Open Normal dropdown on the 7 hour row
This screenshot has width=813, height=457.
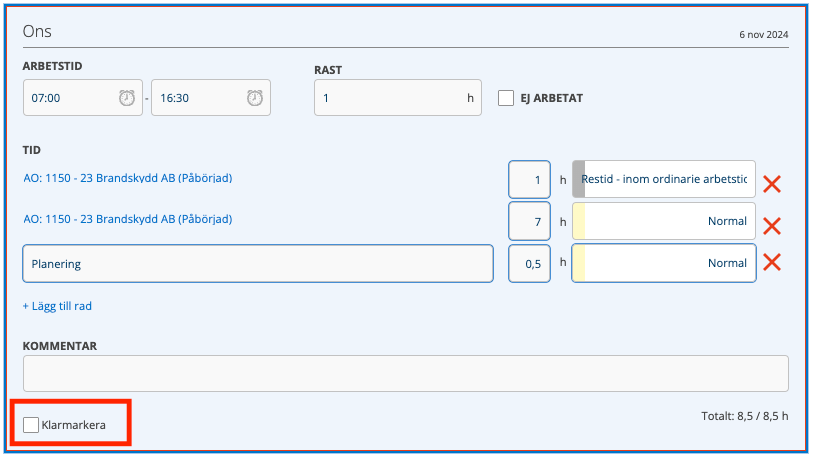point(664,221)
